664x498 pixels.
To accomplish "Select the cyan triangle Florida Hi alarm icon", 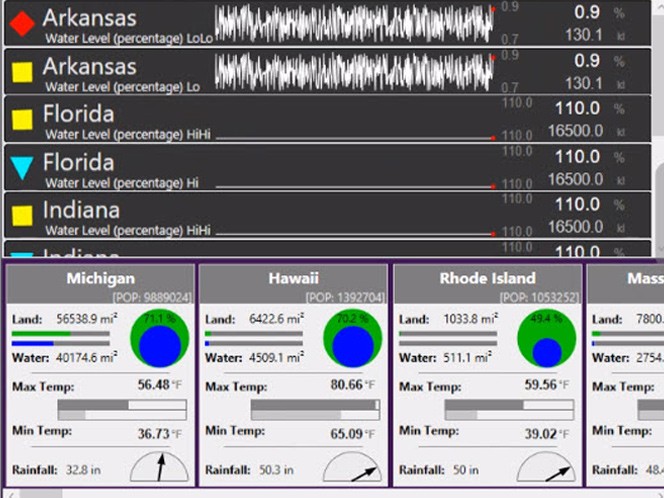I will coord(22,168).
